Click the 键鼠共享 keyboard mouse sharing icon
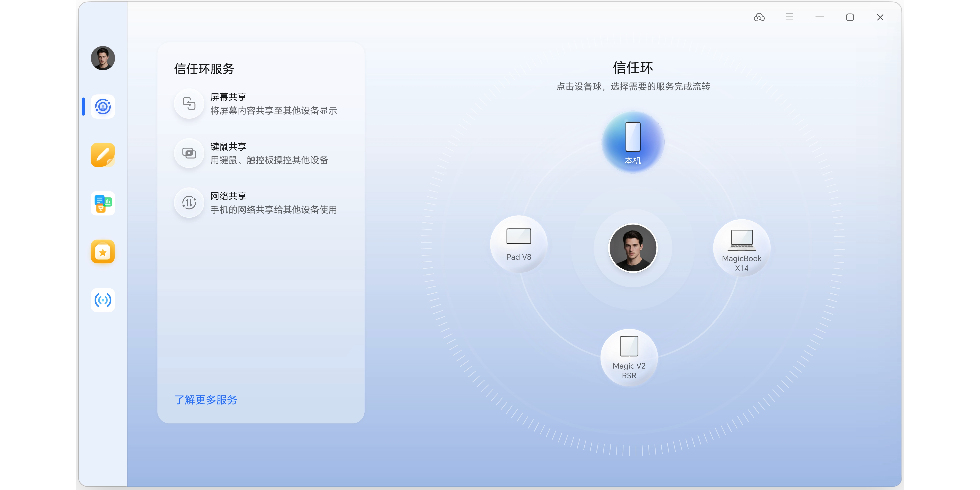The width and height of the screenshot is (980, 490). [189, 153]
